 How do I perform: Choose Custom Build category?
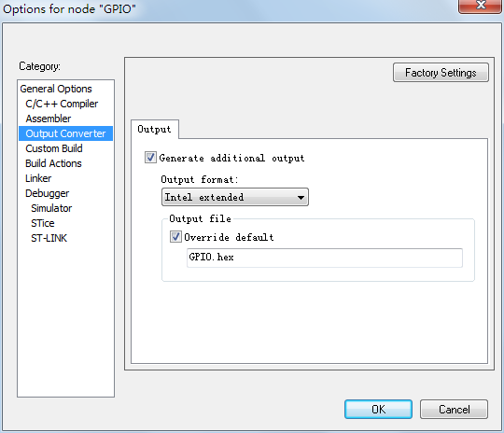pyautogui.click(x=54, y=148)
